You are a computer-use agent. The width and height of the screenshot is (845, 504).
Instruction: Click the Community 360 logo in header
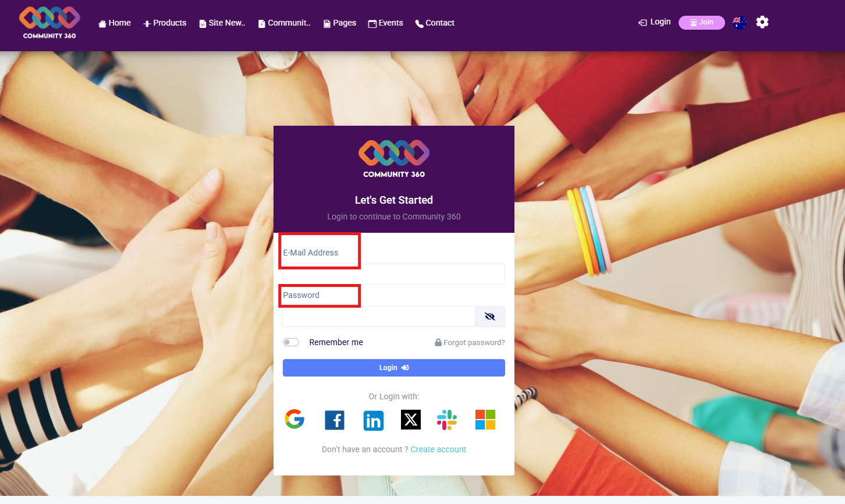(49, 23)
